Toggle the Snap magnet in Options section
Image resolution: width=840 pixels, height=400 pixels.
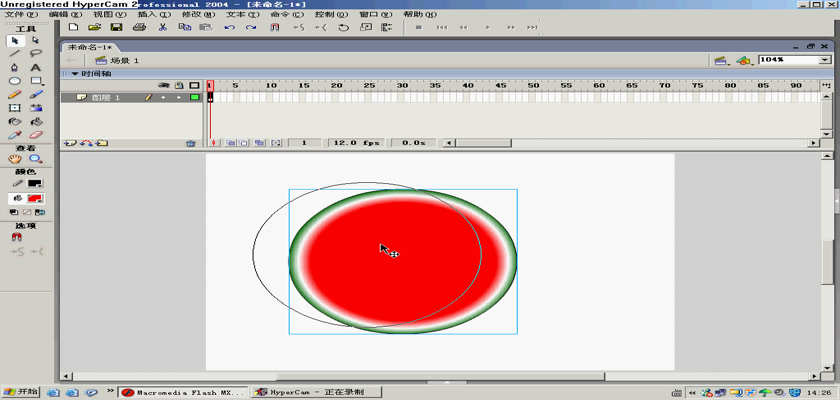click(x=17, y=237)
